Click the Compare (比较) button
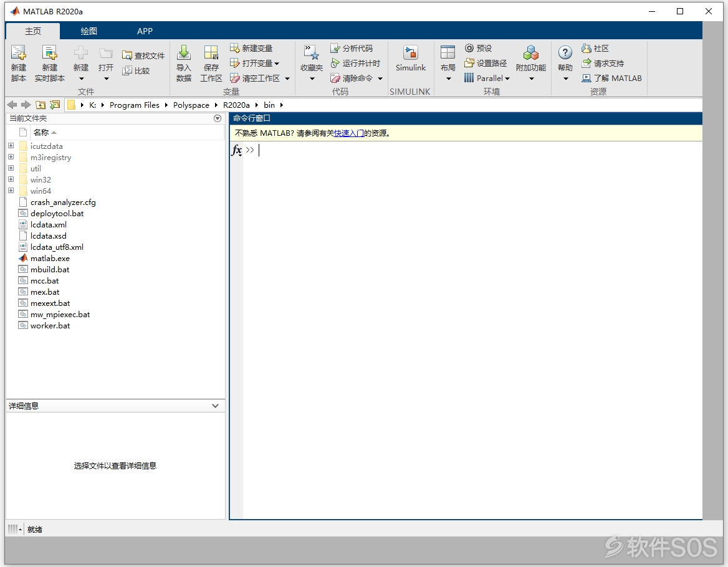Image resolution: width=728 pixels, height=567 pixels. [136, 70]
